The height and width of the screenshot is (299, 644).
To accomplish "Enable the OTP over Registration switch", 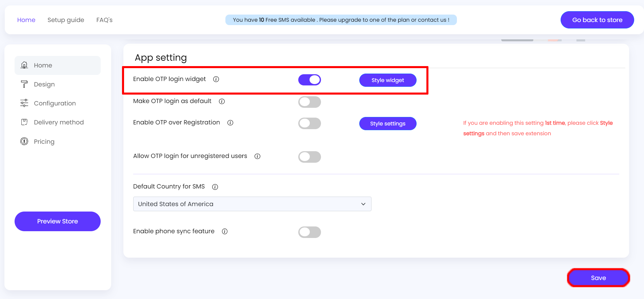I will pos(309,123).
